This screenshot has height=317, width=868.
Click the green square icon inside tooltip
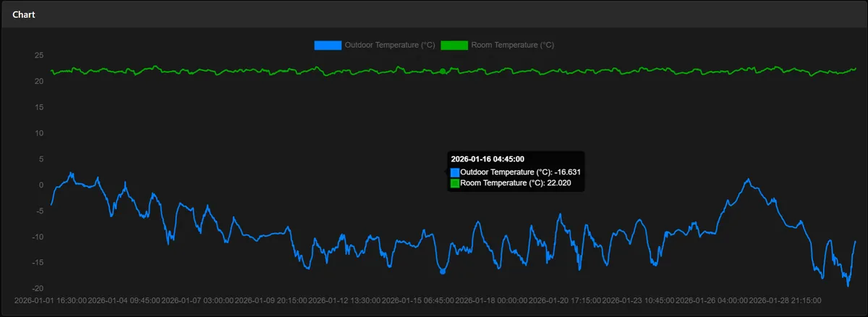[x=455, y=184]
